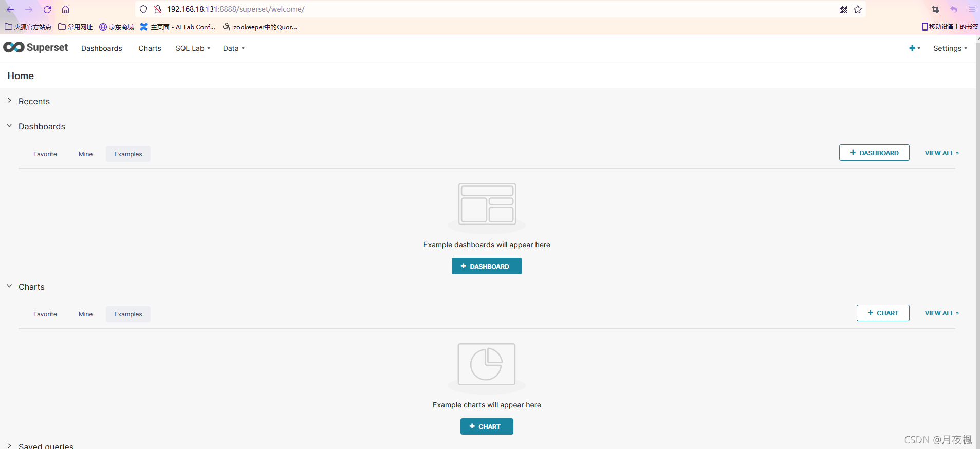Open the browser hamburger menu
The width and height of the screenshot is (980, 449).
[x=972, y=9]
